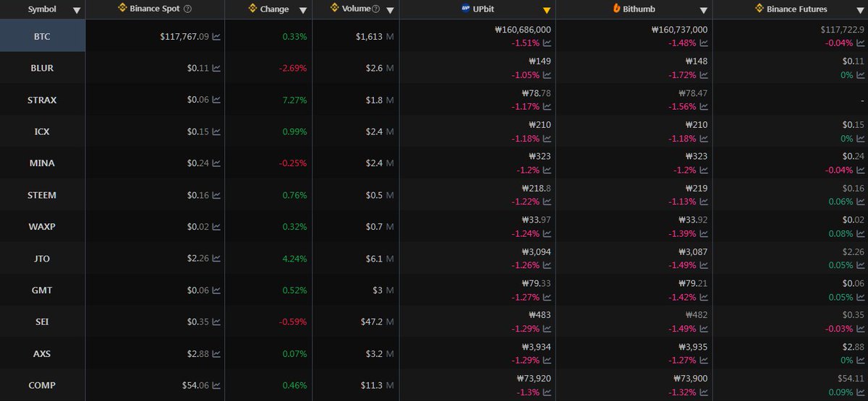Select the COMP symbol cell
Screen dimensions: 868x401
point(43,386)
